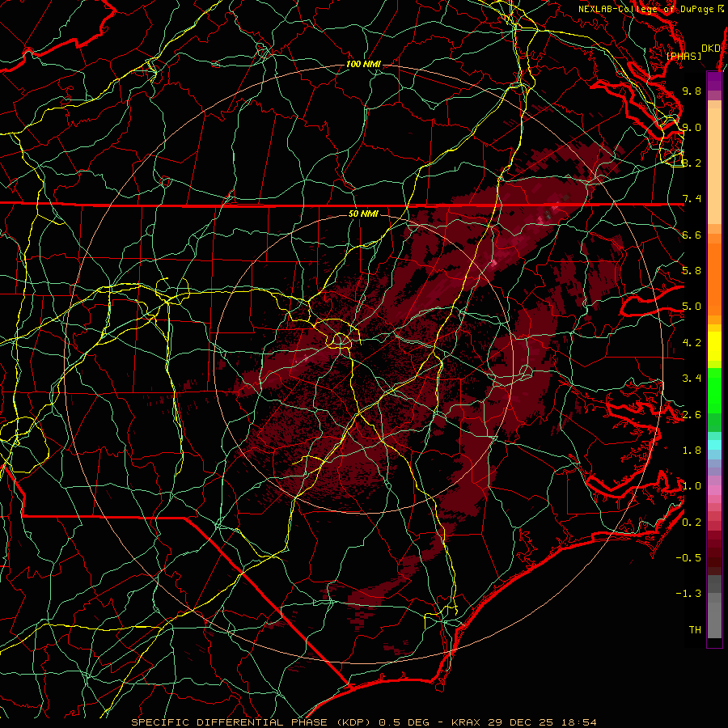
Task: Click the 7.4 value on the color scale
Action: tap(692, 199)
